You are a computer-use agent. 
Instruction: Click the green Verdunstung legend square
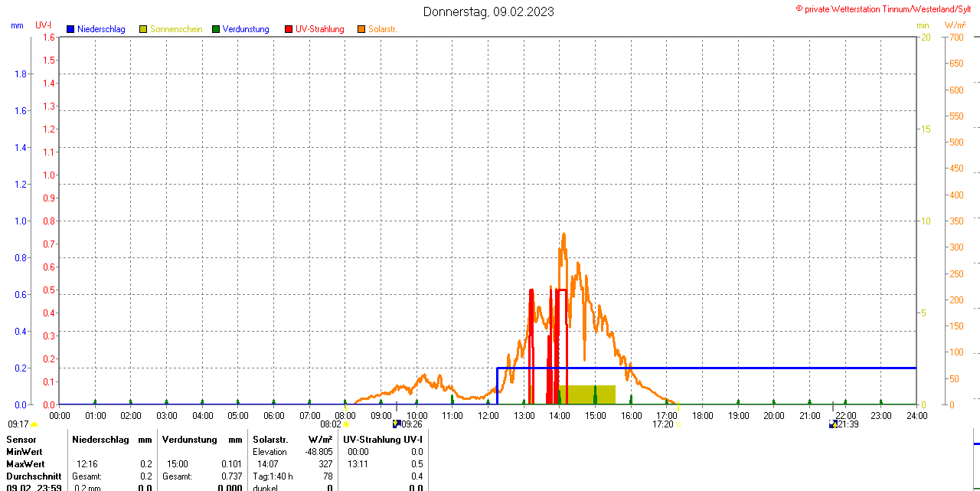216,29
